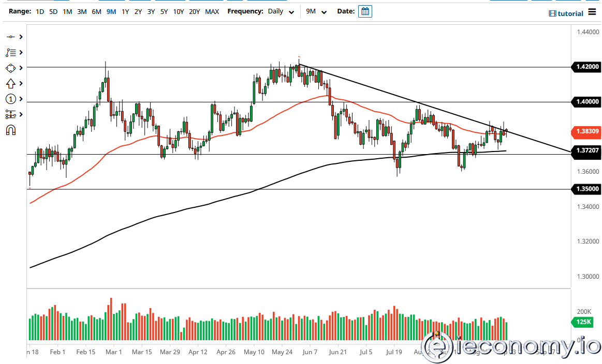Switch the chart range to 1D
This screenshot has height=364, width=602.
point(39,11)
